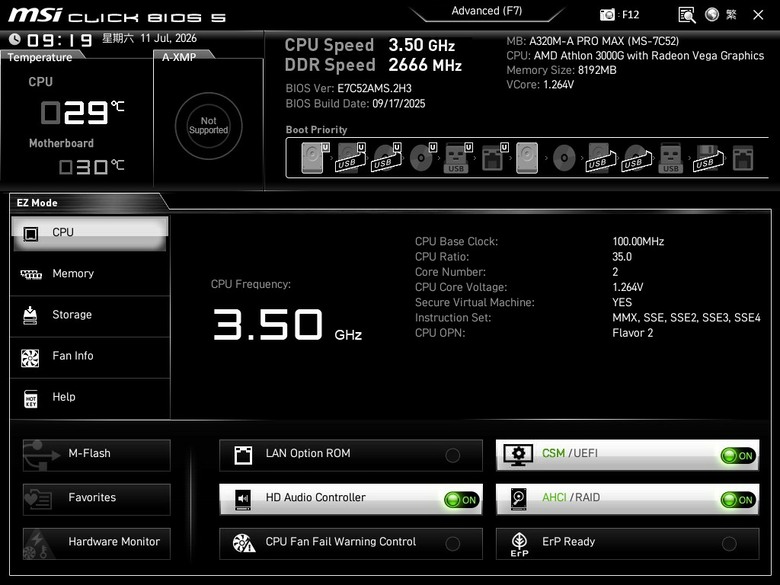This screenshot has width=780, height=585.
Task: Open the BIOS search magnifier icon
Action: tap(686, 15)
